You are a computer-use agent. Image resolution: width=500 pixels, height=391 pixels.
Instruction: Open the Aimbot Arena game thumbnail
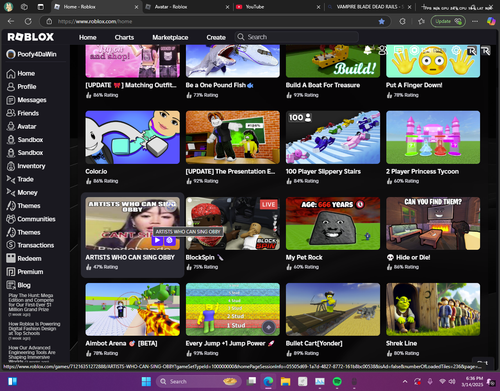pyautogui.click(x=133, y=309)
